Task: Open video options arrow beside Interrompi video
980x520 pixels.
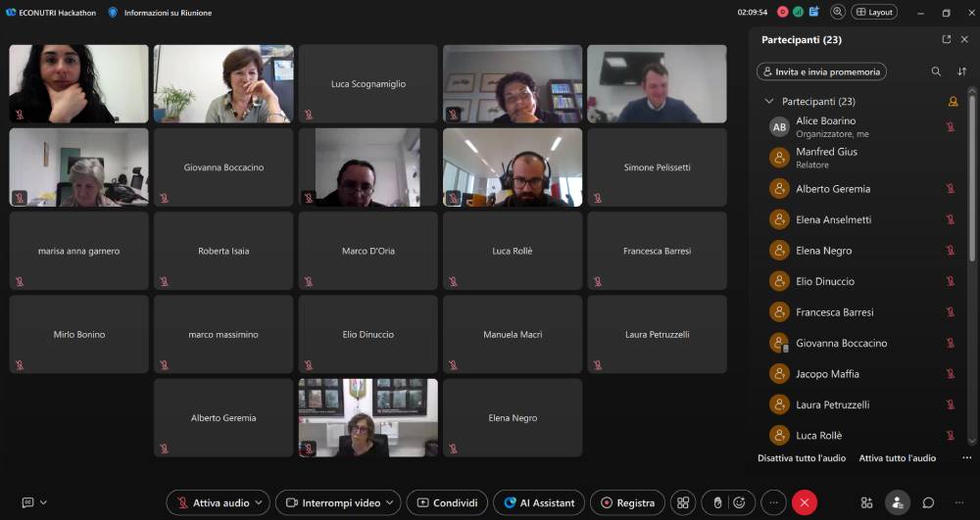Action: 390,502
